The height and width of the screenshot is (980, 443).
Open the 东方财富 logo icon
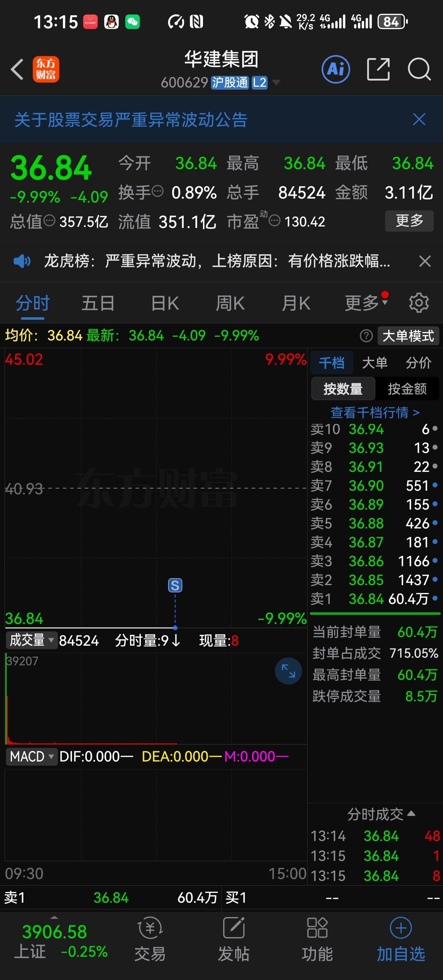46,69
